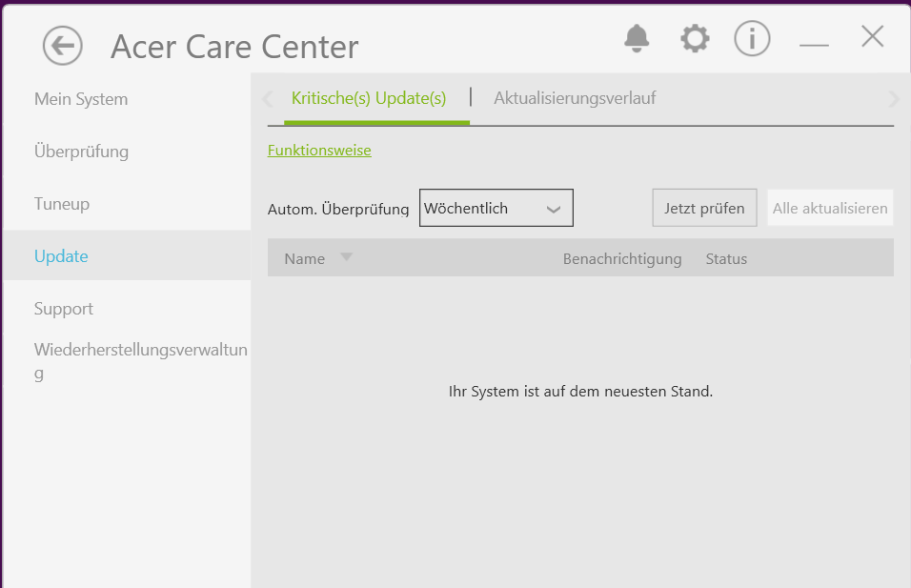This screenshot has height=588, width=911.
Task: Open the Überprüfung sidebar section
Action: point(81,152)
